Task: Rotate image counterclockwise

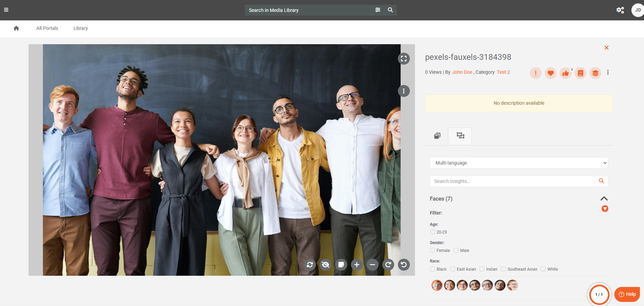Action: click(404, 265)
